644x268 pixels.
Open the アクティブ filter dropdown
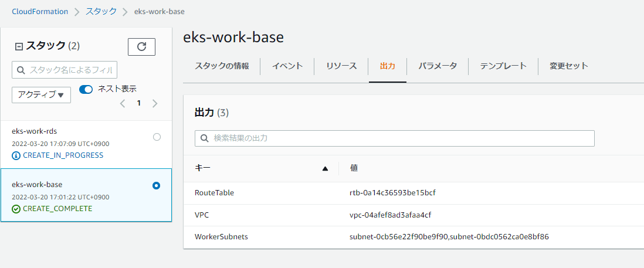pyautogui.click(x=41, y=95)
